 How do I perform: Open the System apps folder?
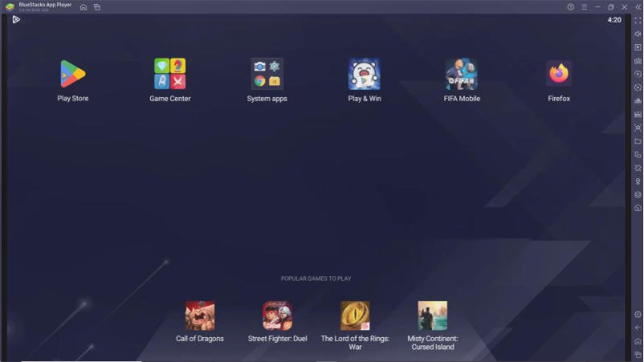pyautogui.click(x=267, y=74)
